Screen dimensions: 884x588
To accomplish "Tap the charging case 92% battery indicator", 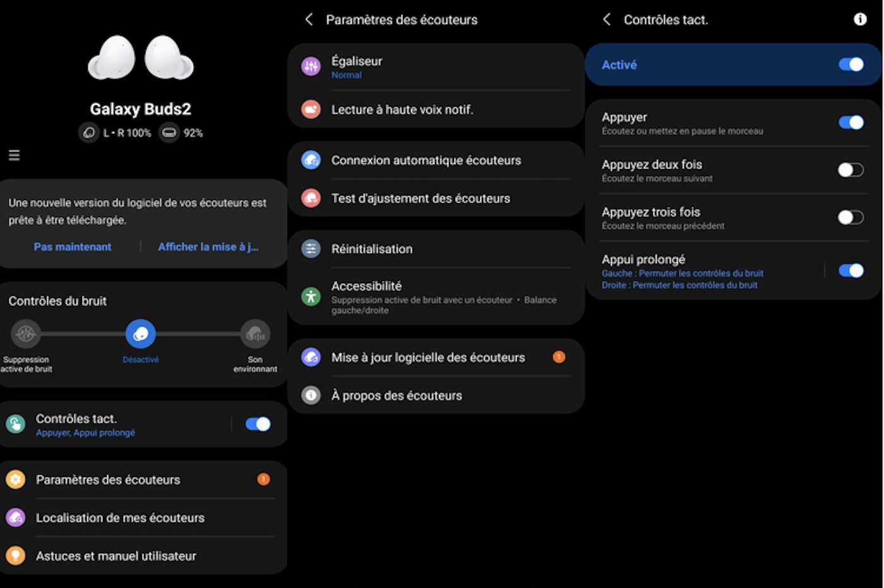I will 181,133.
